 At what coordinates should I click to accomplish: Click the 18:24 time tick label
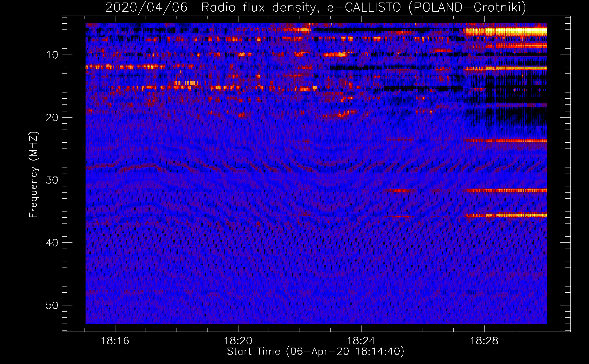(361, 341)
